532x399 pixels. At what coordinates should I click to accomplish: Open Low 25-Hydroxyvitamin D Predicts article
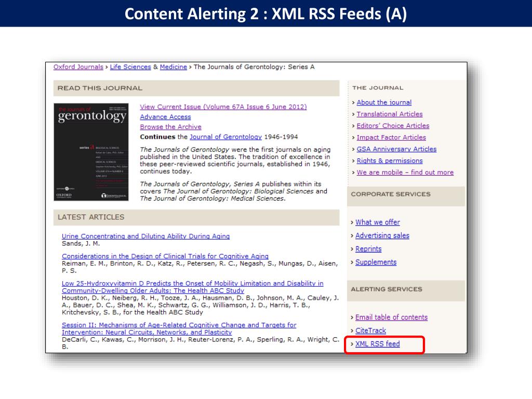click(x=192, y=287)
